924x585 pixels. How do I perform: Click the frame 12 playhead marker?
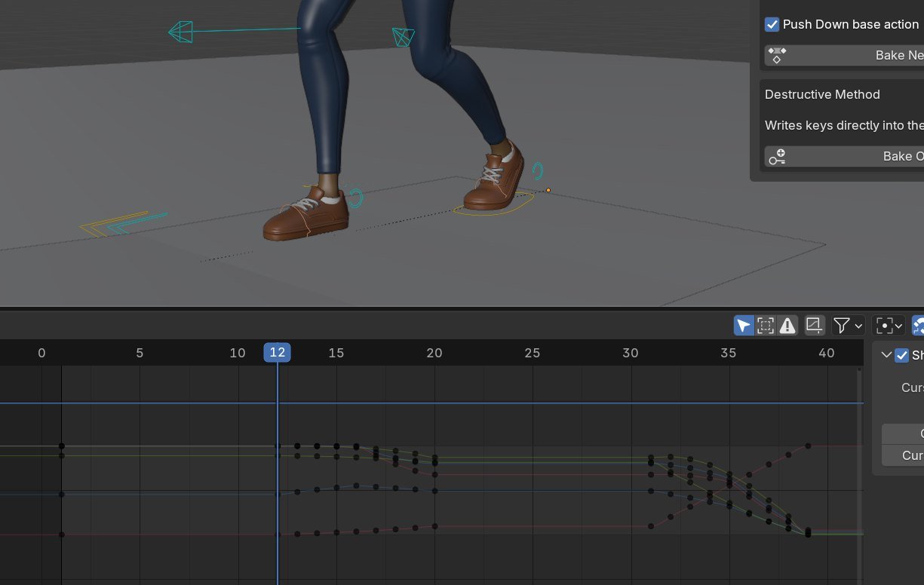tap(277, 353)
